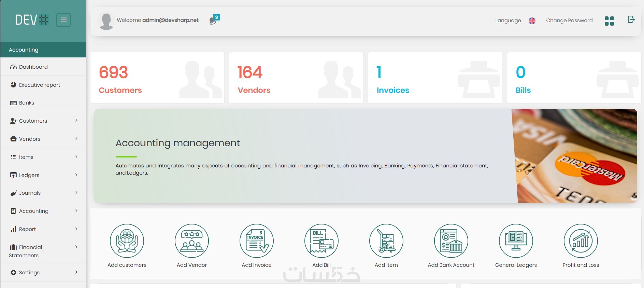Click the Add Vendor label

tap(192, 265)
